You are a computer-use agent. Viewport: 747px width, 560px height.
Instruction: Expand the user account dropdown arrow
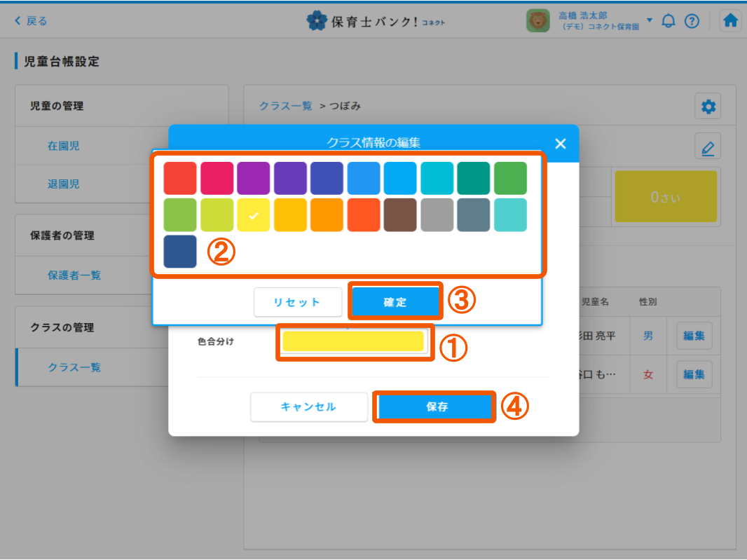coord(650,20)
